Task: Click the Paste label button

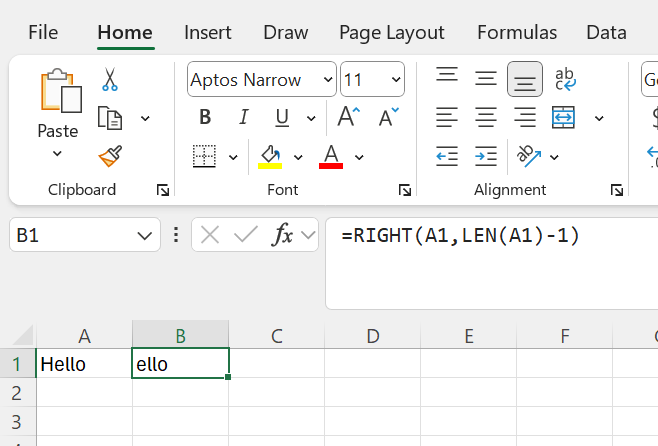Action: 57,131
